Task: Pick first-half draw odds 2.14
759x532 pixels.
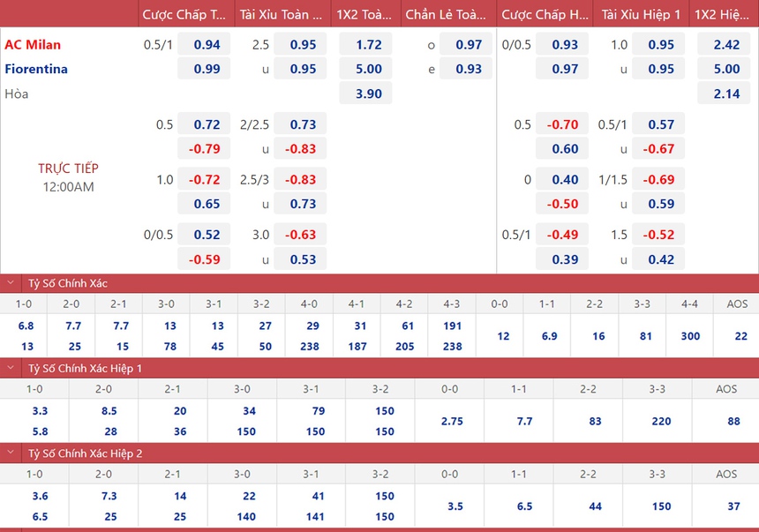Action: (x=726, y=94)
